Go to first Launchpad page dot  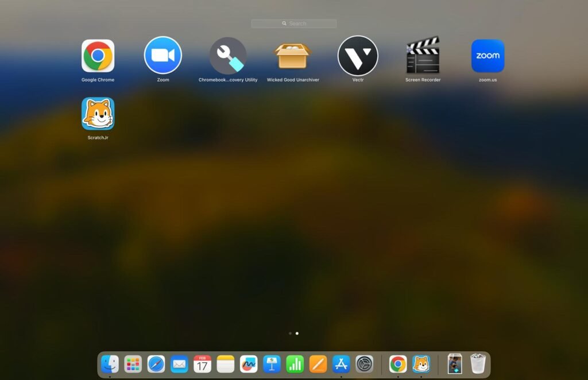click(x=290, y=333)
